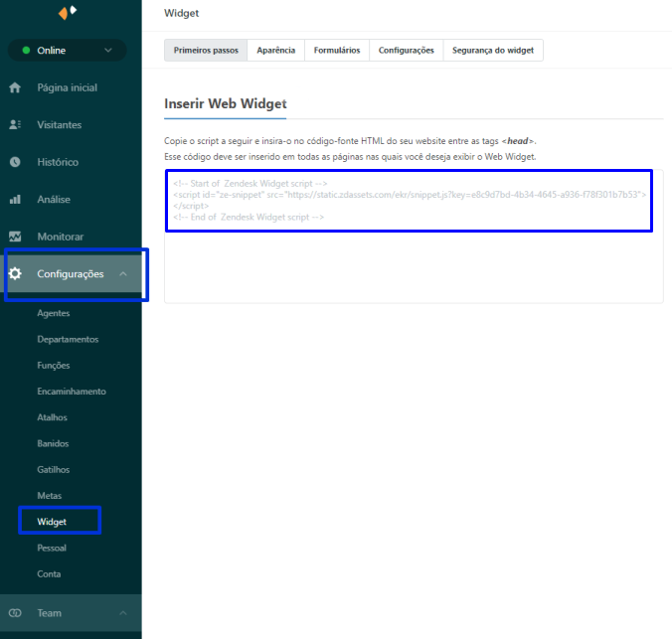Click the Análise bar chart icon

click(15, 200)
